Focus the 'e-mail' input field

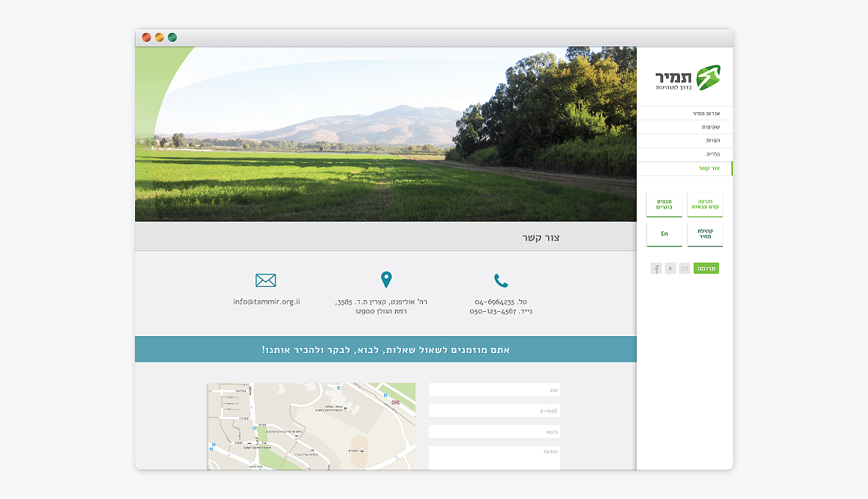click(494, 410)
